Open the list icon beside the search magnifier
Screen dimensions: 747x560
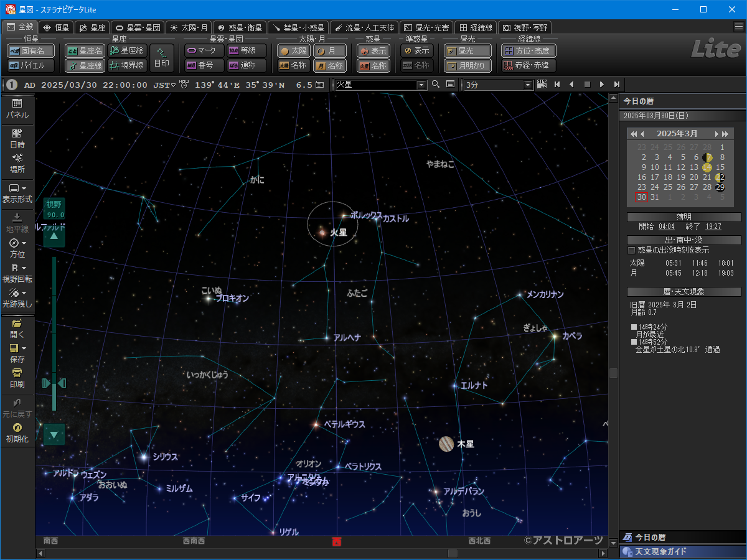tap(450, 85)
